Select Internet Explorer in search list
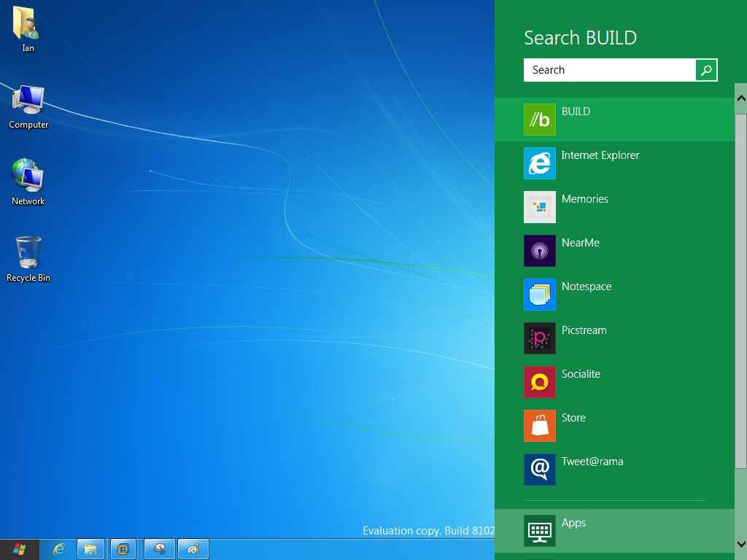The image size is (747, 560). point(614,163)
